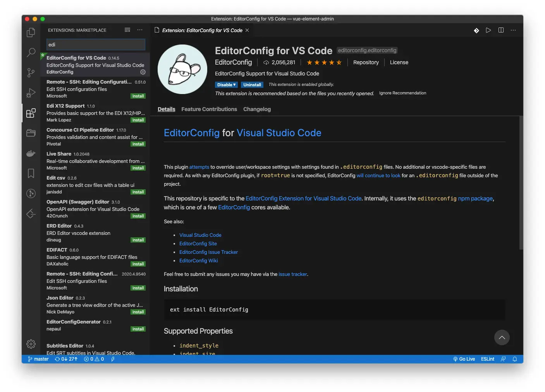The width and height of the screenshot is (545, 392).
Task: Click the ESLint status bar item
Action: click(x=488, y=359)
